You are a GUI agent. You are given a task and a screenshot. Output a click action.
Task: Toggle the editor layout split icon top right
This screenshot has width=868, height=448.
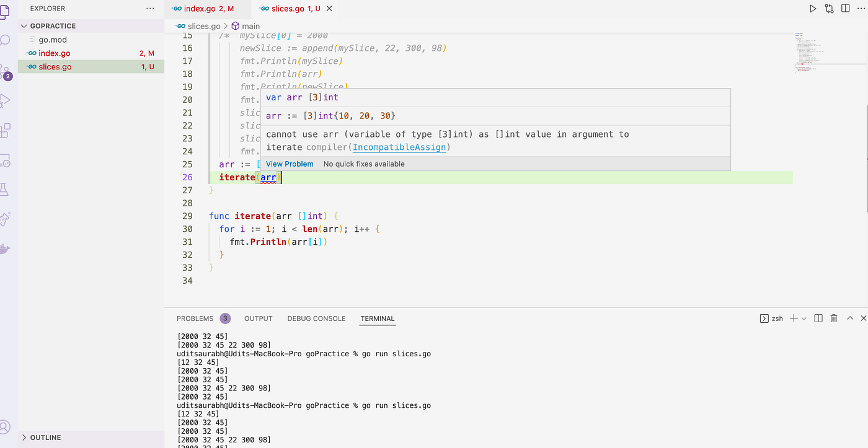pyautogui.click(x=845, y=8)
